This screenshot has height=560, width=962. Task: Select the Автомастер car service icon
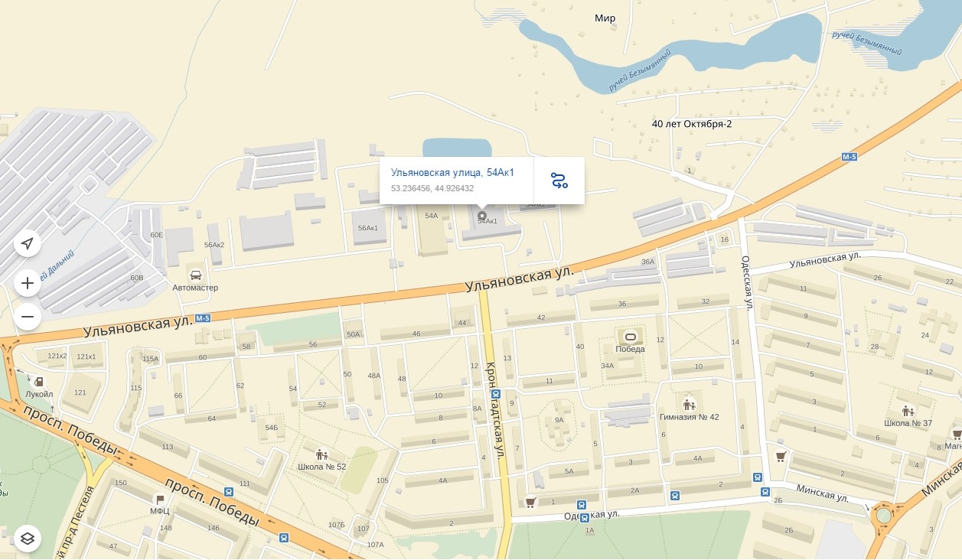coord(195,275)
